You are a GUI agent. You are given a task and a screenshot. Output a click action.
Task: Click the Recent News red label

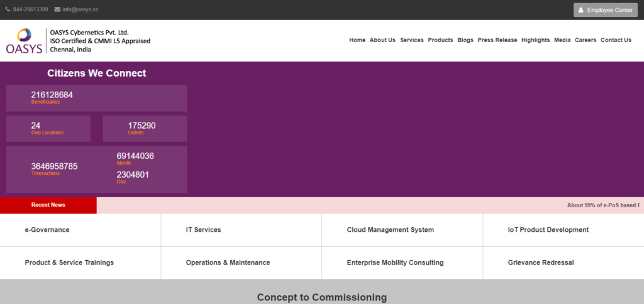pos(48,205)
